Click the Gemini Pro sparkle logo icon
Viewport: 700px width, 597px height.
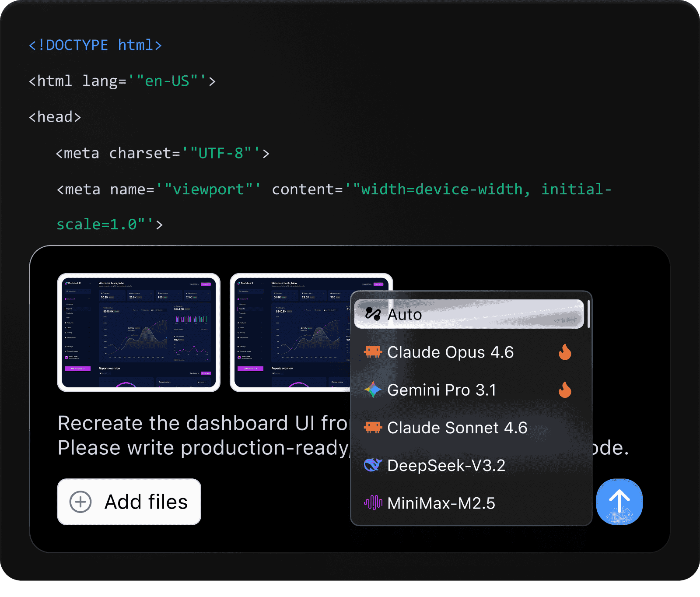(x=373, y=390)
